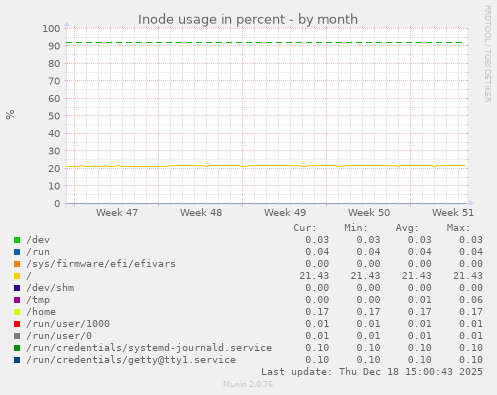Click the green dashed warning threshold line

pos(265,43)
